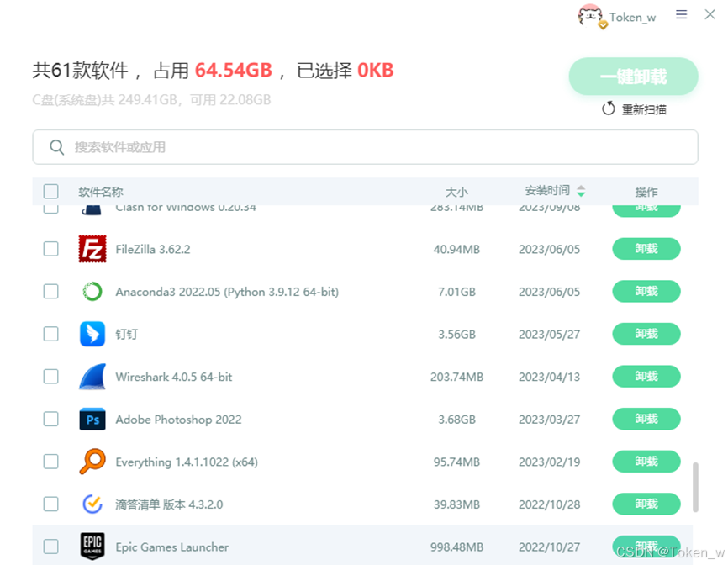Viewport: 728px width, 565px height.
Task: Sort by 安装时间 using the sort arrows
Action: [581, 191]
